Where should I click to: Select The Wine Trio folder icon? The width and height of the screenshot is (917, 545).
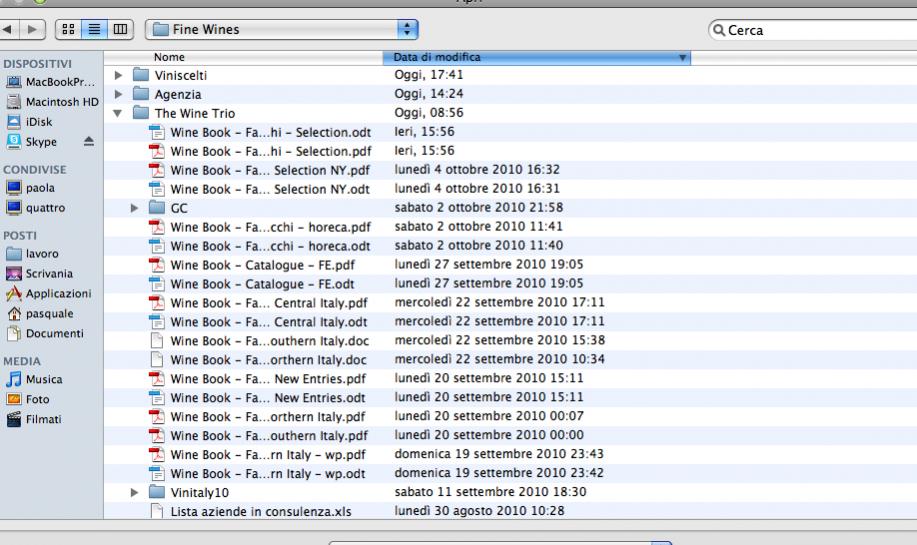tap(141, 113)
